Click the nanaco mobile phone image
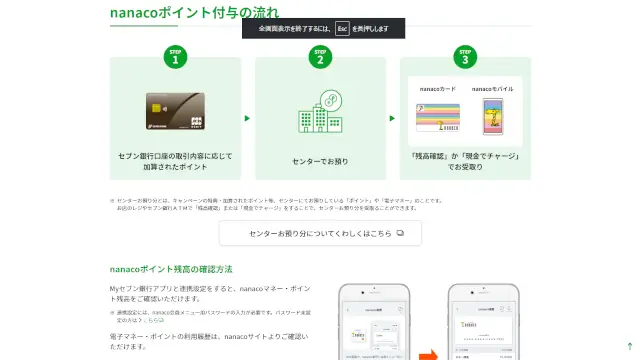This screenshot has height=360, width=640. pos(493,116)
